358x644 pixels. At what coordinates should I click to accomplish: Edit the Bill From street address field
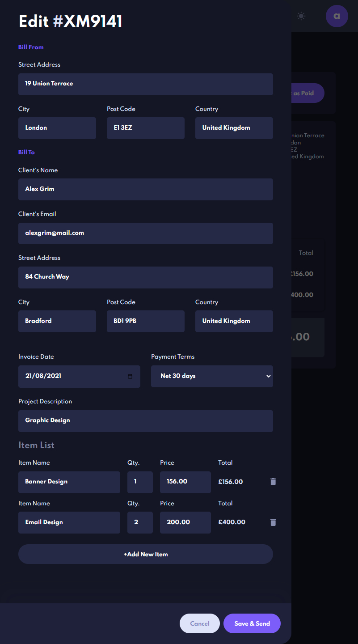(145, 84)
